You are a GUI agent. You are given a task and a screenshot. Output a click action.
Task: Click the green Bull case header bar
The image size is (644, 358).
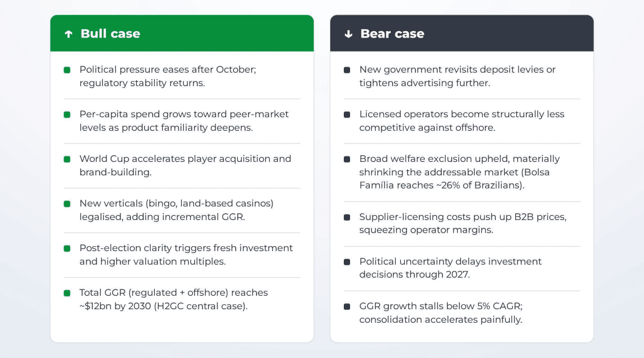coord(182,33)
